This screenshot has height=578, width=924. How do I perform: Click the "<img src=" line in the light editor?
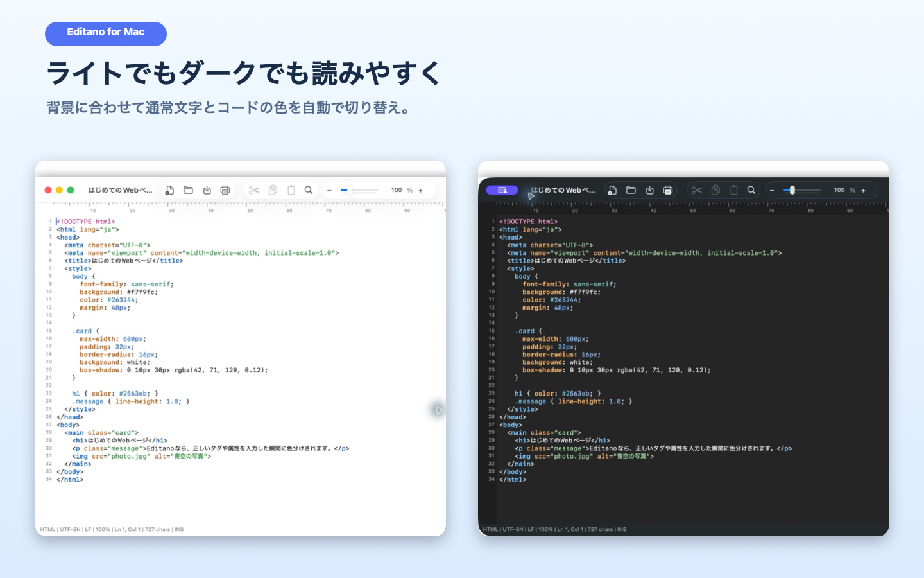coord(141,457)
